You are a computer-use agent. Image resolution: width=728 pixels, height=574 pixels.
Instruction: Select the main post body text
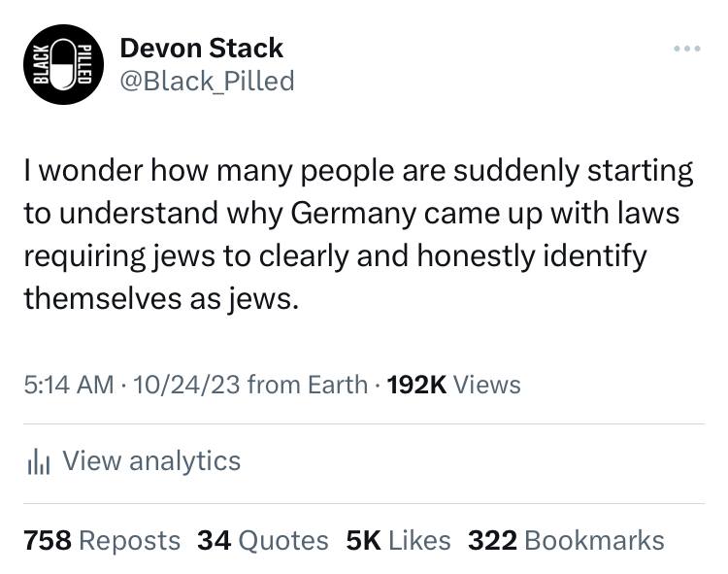pyautogui.click(x=358, y=235)
